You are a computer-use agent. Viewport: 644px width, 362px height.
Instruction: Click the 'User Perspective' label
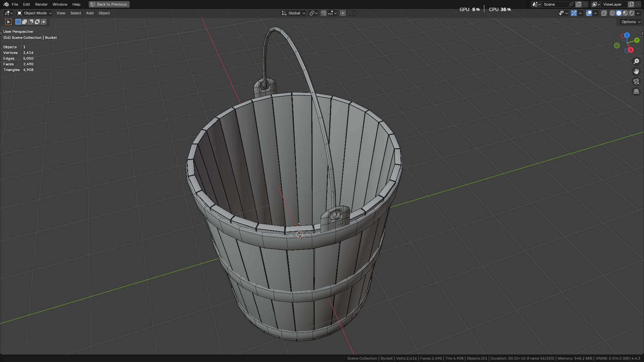[x=18, y=32]
